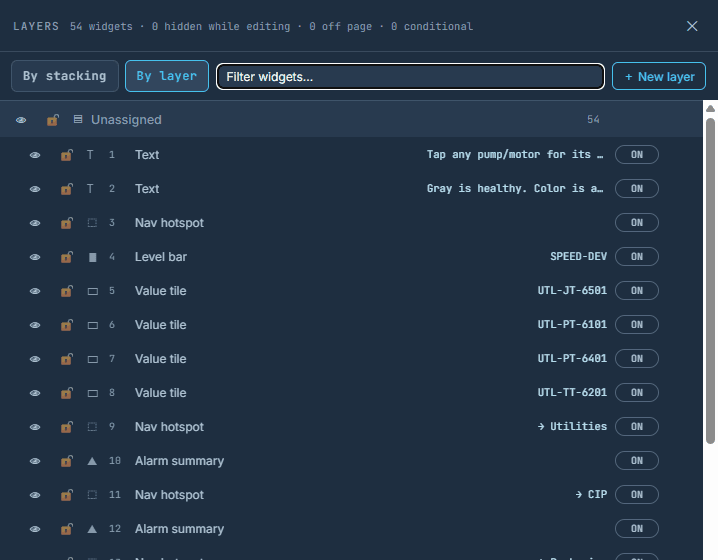Toggle lock on Unassigned layer
The height and width of the screenshot is (560, 718).
tap(53, 120)
